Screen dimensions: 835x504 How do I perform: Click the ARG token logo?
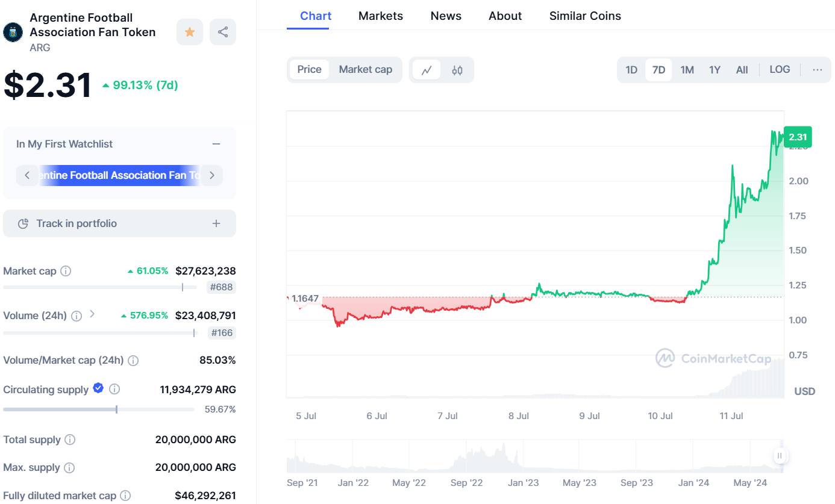point(13,32)
